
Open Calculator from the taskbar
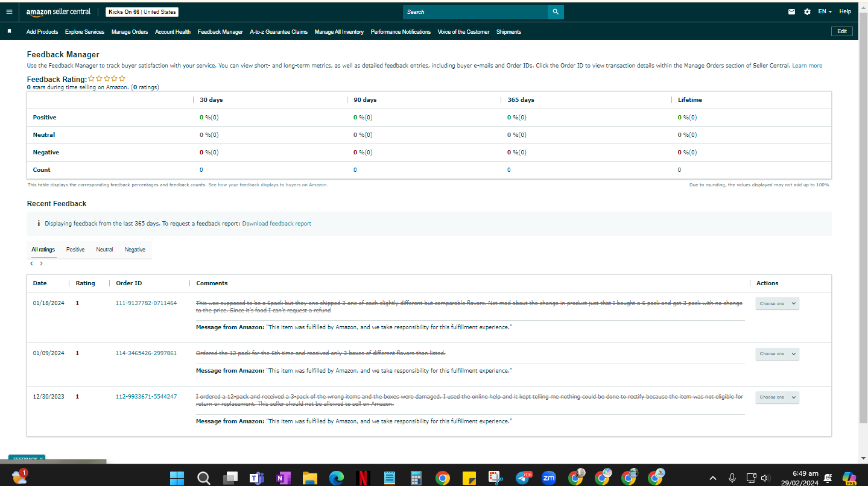(x=416, y=478)
